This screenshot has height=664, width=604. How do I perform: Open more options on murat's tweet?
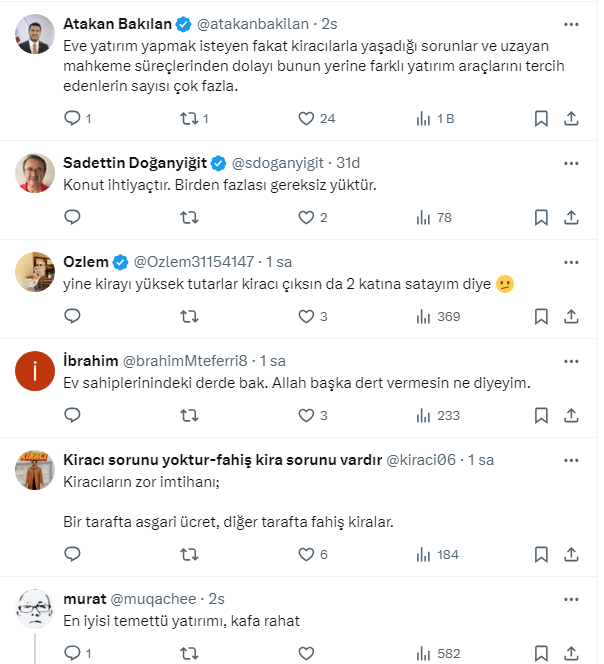(x=570, y=599)
